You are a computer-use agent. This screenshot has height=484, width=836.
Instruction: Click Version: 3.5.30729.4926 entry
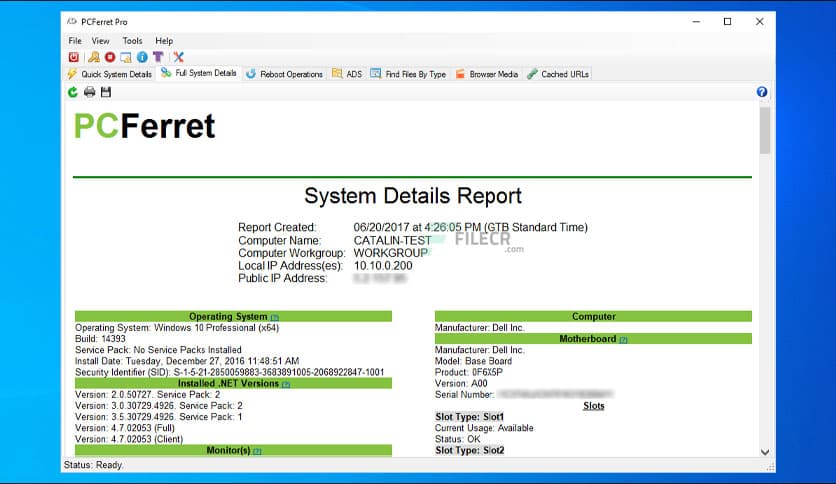159,417
